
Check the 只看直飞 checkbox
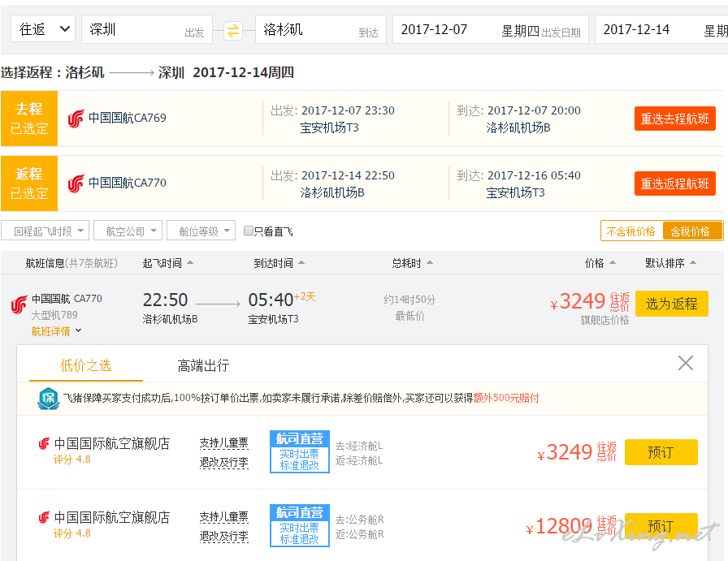(x=249, y=231)
